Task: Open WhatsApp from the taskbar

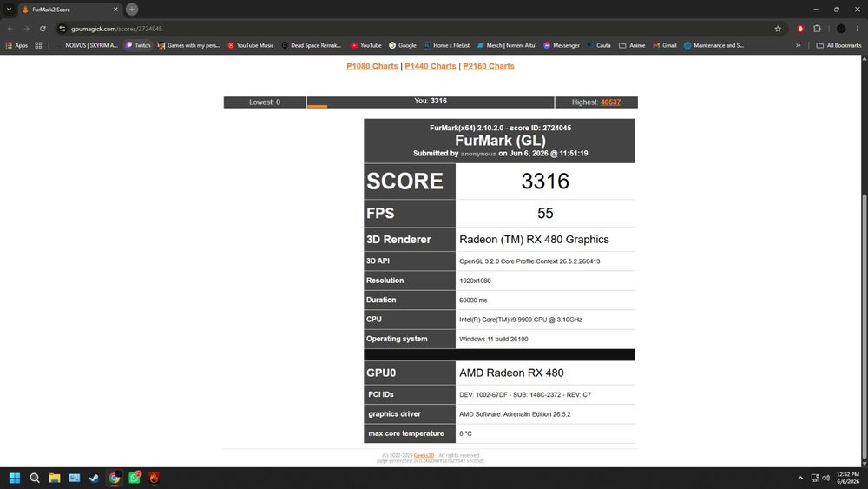Action: (135, 478)
